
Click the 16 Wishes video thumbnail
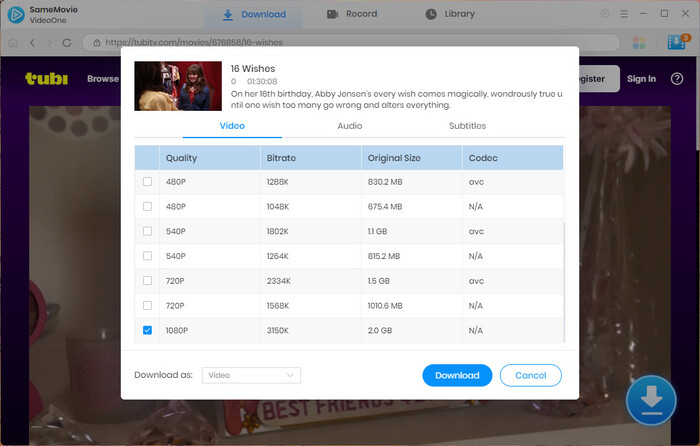177,86
